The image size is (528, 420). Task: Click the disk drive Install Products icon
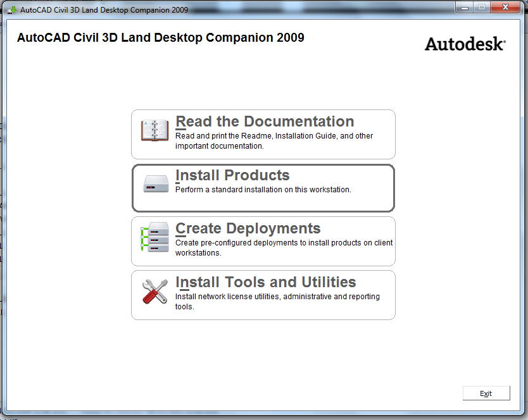(x=156, y=184)
